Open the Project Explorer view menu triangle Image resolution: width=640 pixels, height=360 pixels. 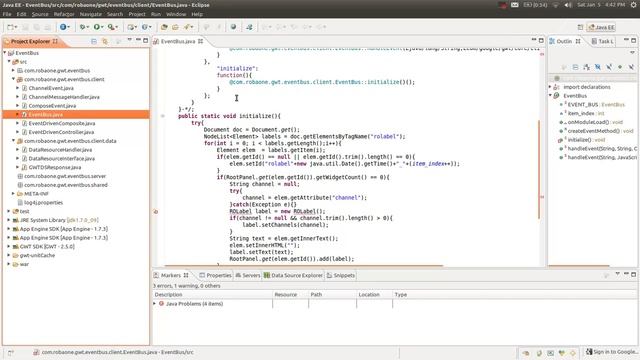(x=129, y=40)
